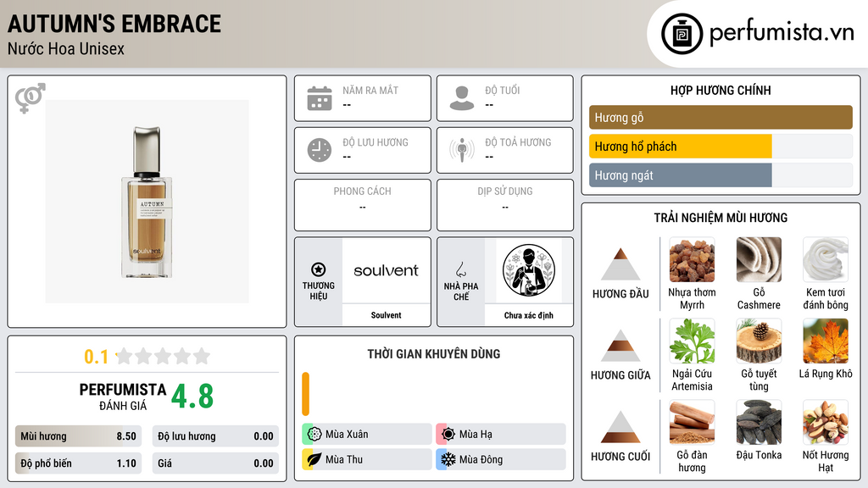This screenshot has width=868, height=488.
Task: Select the Nhựa thơm Myrrh note image
Action: click(x=692, y=260)
